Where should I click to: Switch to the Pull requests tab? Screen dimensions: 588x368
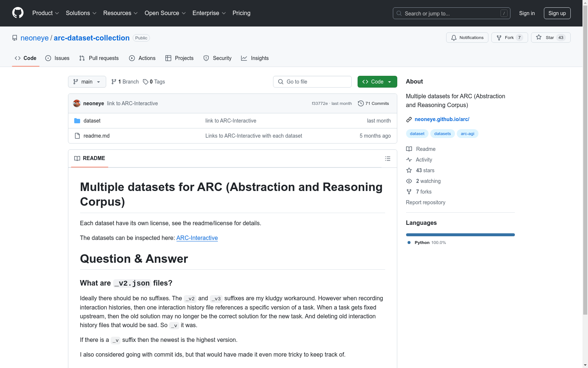pyautogui.click(x=99, y=58)
